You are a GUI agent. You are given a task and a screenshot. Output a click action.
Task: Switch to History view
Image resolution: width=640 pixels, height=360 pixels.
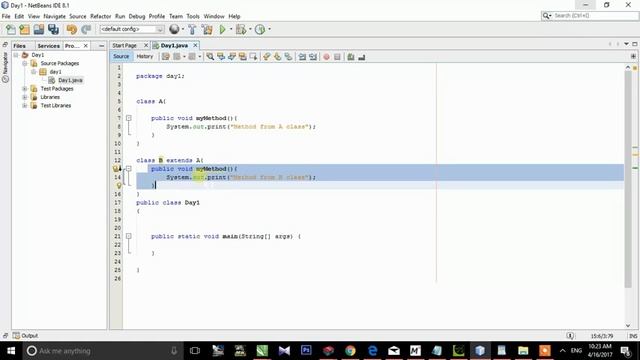pyautogui.click(x=144, y=56)
